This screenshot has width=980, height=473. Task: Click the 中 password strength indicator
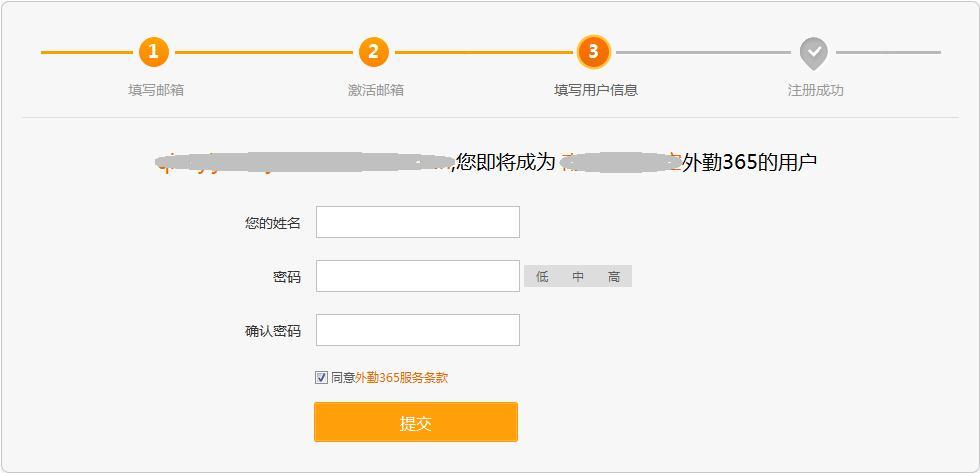point(578,277)
